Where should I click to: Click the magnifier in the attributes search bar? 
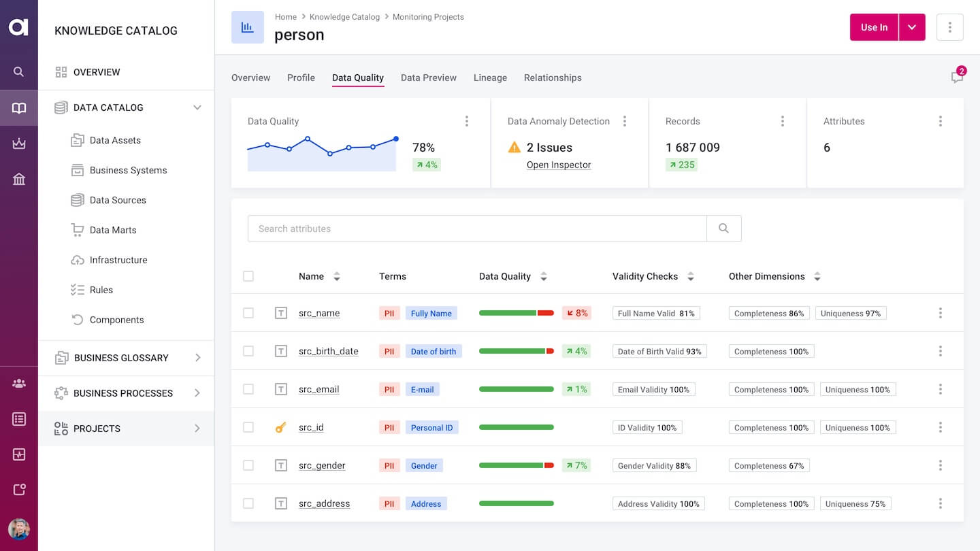point(723,229)
